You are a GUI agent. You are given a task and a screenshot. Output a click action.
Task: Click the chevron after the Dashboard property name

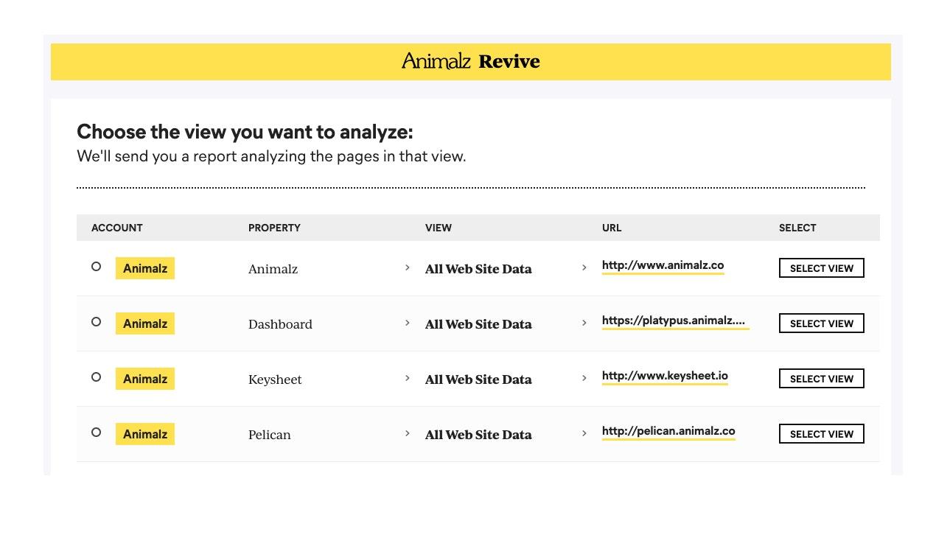[408, 323]
